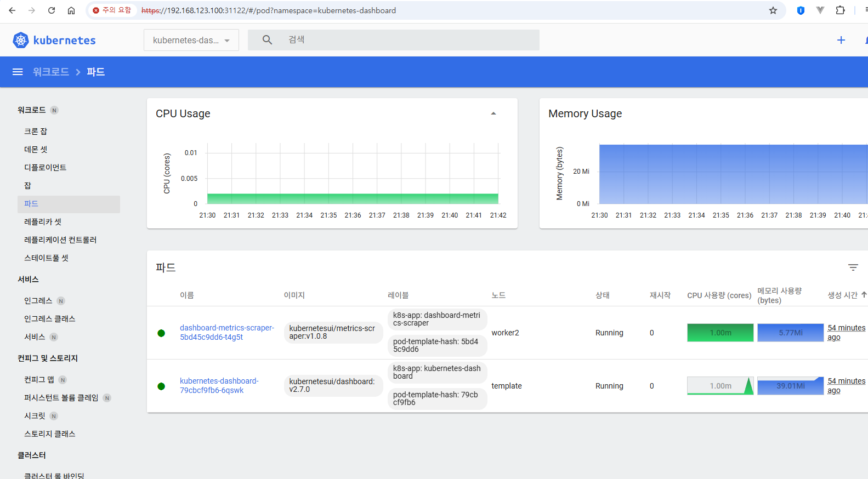Collapse the CPU Usage card
The image size is (868, 479).
coord(493,113)
